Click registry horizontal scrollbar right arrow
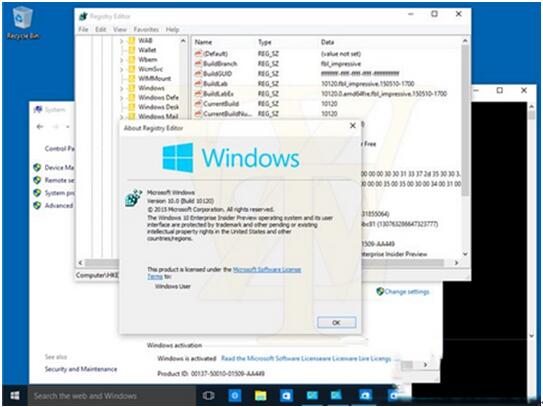Image resolution: width=543 pixels, height=407 pixels. 456,263
